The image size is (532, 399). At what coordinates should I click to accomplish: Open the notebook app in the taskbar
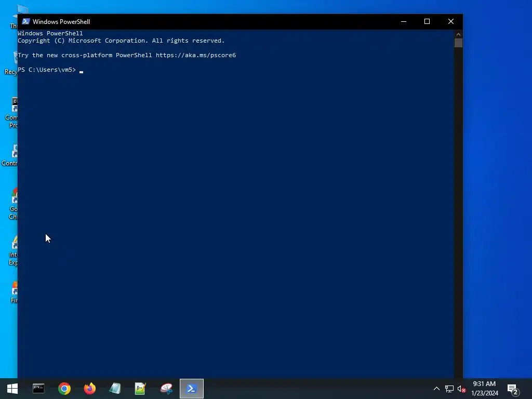[x=115, y=389]
